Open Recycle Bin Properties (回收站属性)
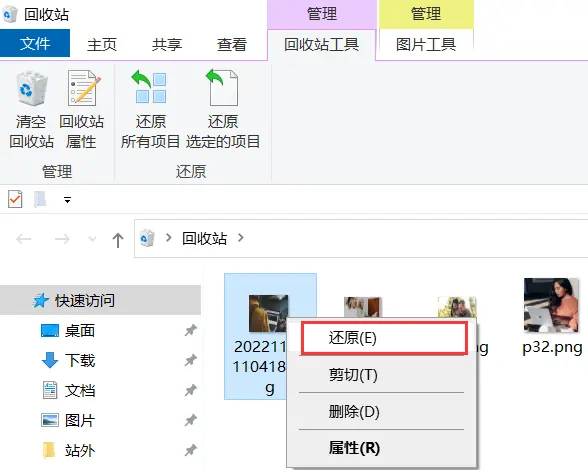Viewport: 588px width, 470px height. [x=82, y=110]
